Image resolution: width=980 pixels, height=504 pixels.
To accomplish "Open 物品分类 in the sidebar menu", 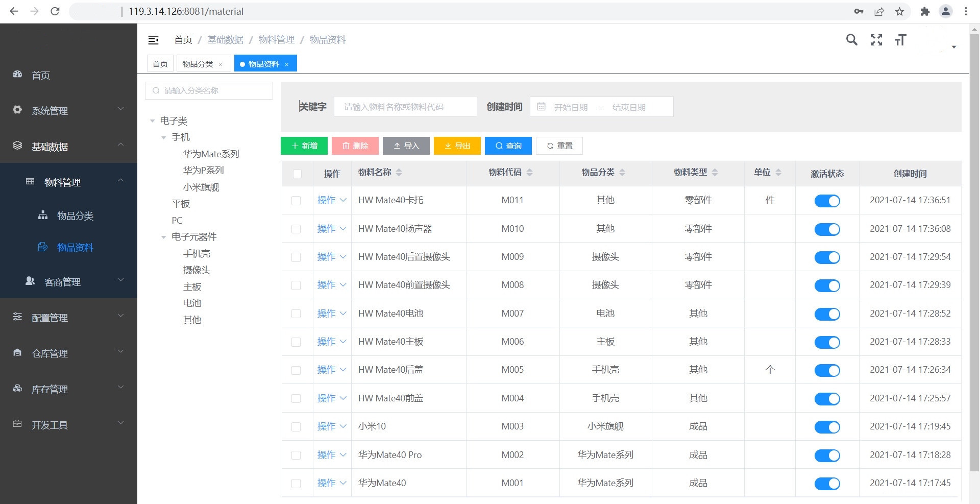I will pyautogui.click(x=75, y=215).
